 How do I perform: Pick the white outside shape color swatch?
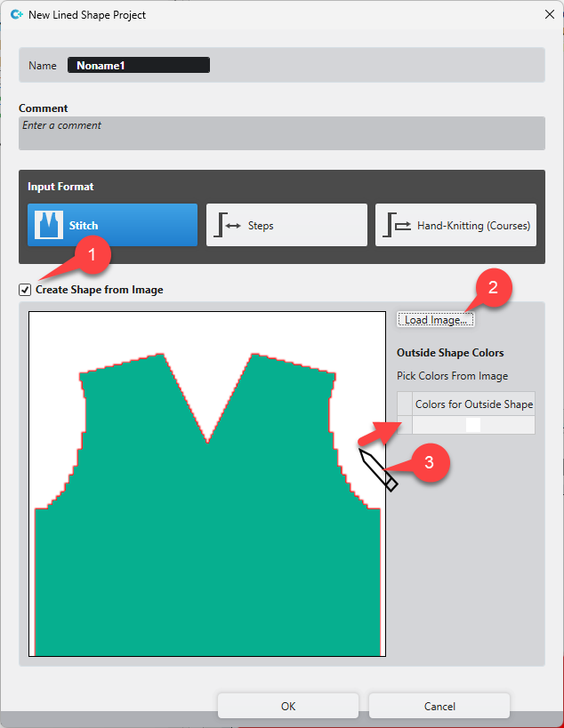tap(473, 426)
